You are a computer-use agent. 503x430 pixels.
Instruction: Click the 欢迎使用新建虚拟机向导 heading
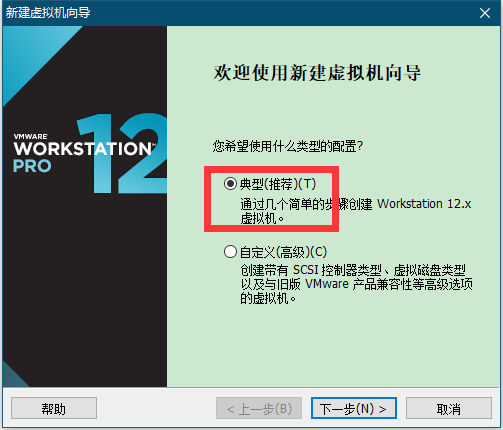tap(317, 72)
